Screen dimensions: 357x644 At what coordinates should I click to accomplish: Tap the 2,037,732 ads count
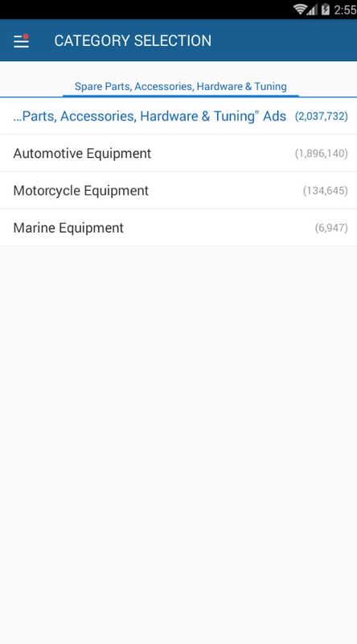322,116
